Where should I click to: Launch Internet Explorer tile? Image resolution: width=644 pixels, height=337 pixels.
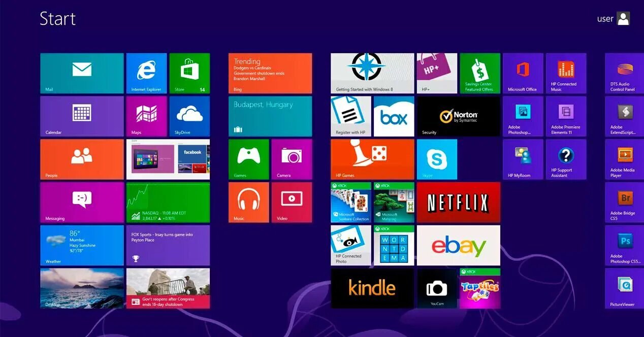[x=146, y=73]
